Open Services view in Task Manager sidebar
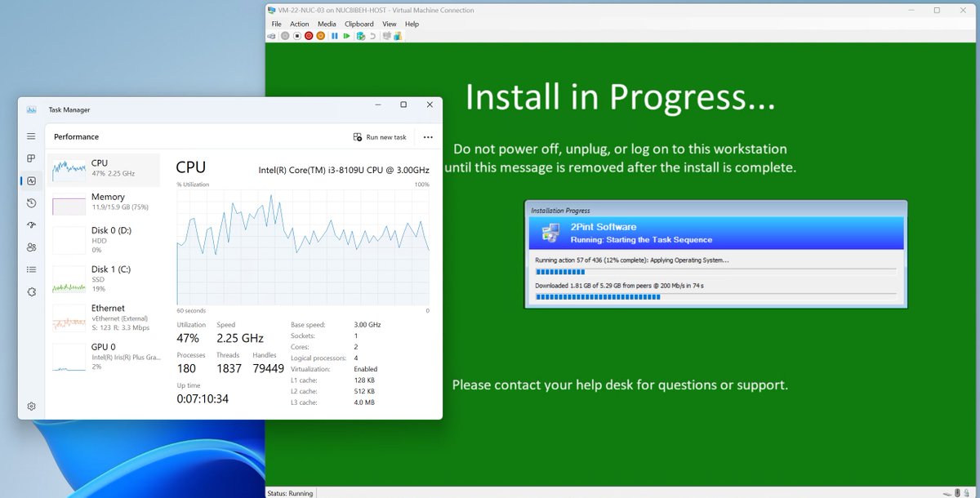Screen dimensions: 980x498 [x=31, y=291]
